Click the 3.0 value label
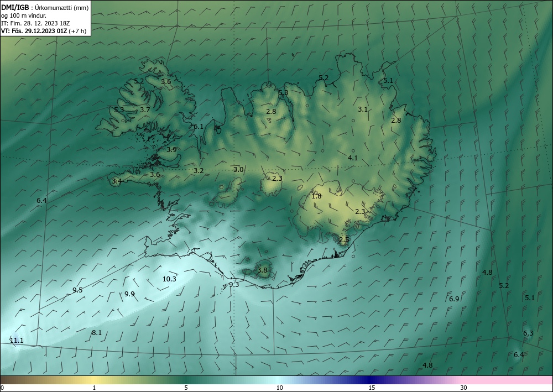The height and width of the screenshot is (392, 553). pos(238,170)
